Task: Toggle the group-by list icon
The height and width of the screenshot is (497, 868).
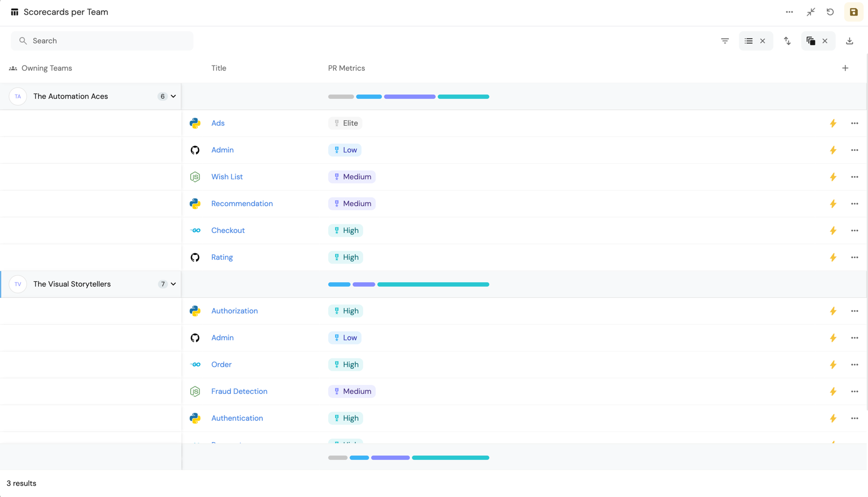Action: tap(748, 41)
